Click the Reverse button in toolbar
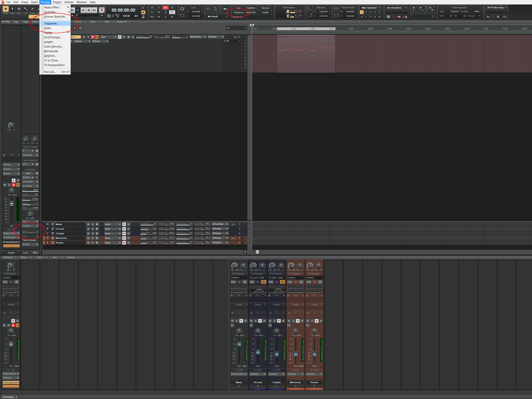532x399 pixels. (x=265, y=8)
